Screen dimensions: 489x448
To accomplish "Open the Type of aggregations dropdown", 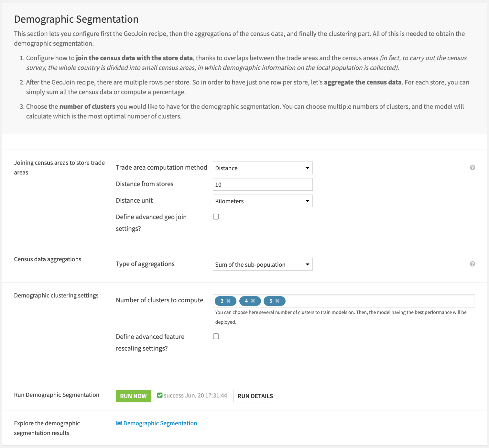I will [262, 264].
